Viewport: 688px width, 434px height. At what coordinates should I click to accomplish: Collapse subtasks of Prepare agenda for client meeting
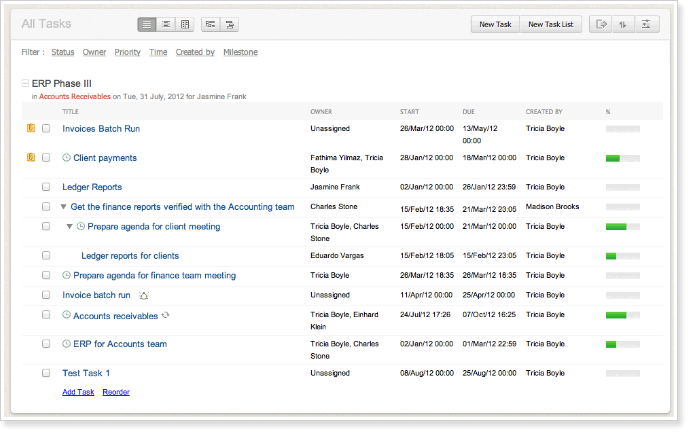coord(69,226)
